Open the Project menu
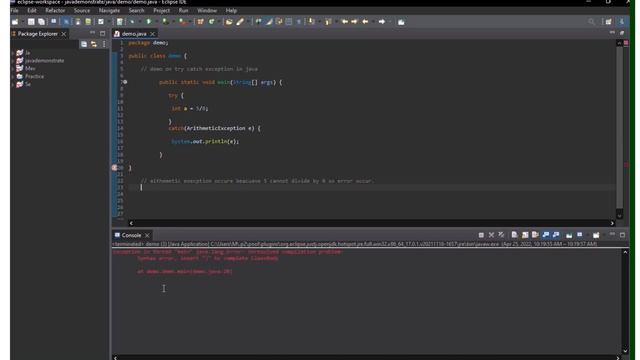The height and width of the screenshot is (360, 640). pyautogui.click(x=162, y=11)
